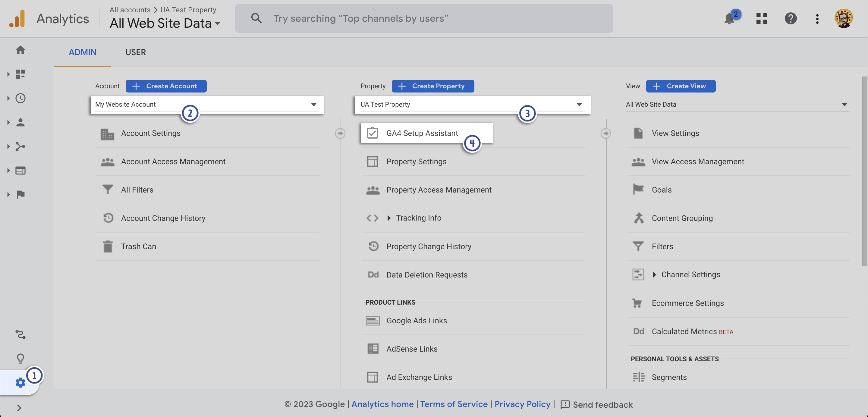Open the Google apps grid icon
868x417 pixels.
762,18
